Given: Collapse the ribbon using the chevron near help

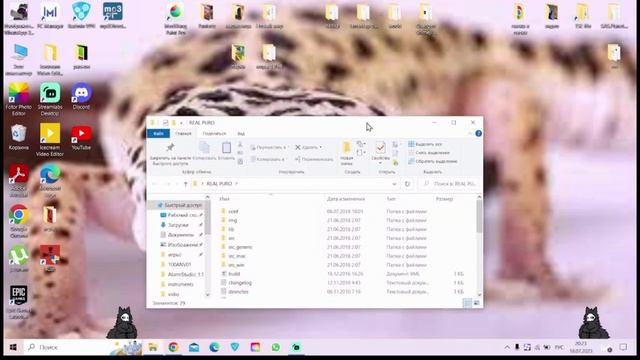Looking at the screenshot, I should (469, 133).
